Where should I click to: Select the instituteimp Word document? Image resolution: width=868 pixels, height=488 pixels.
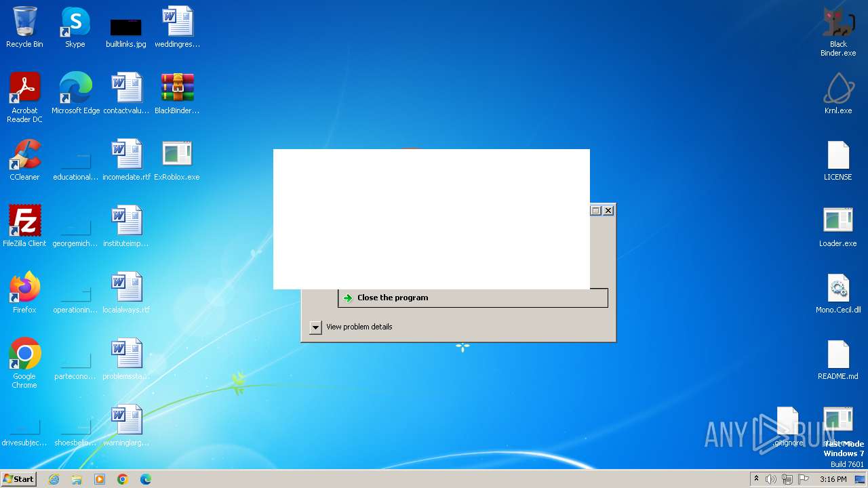(126, 226)
